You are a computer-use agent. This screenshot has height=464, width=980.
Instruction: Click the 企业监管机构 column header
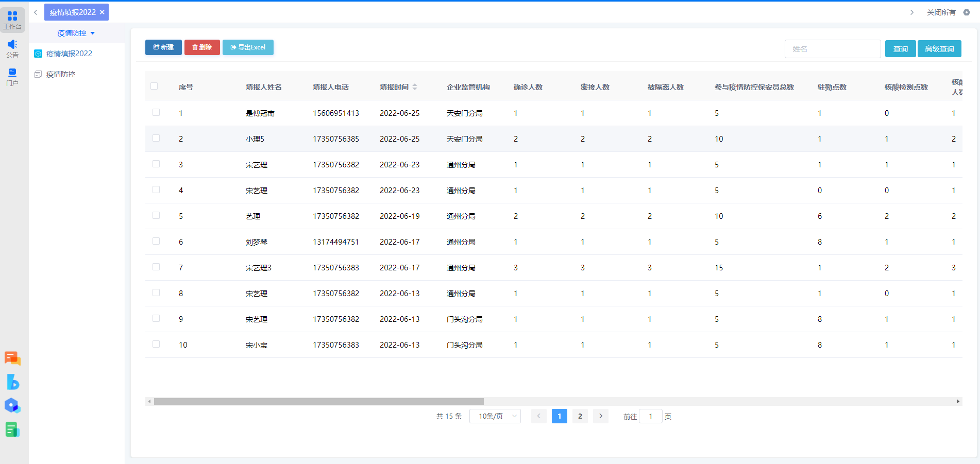point(468,87)
